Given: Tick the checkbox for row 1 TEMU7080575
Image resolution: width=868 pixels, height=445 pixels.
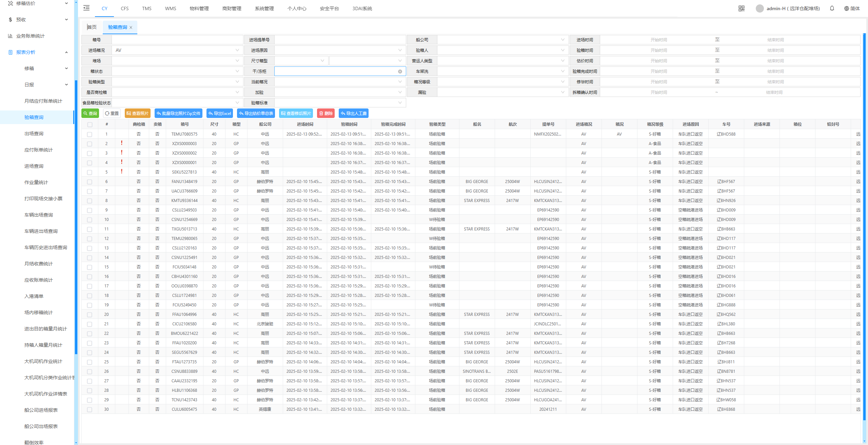Looking at the screenshot, I should point(90,135).
